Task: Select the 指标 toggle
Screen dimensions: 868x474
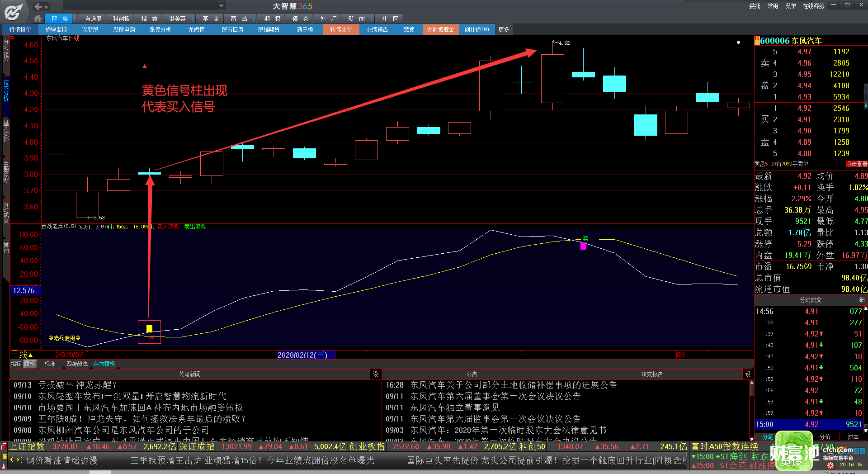Action: (x=16, y=364)
